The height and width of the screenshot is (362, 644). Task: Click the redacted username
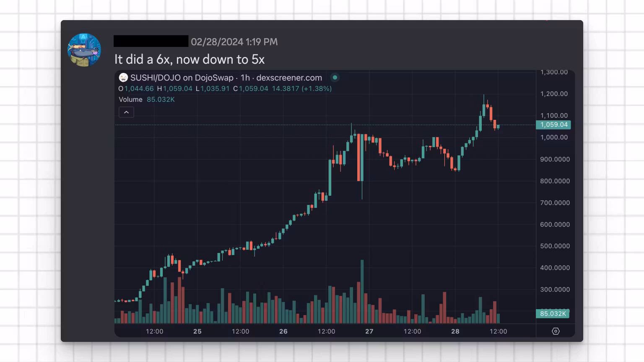click(x=151, y=41)
